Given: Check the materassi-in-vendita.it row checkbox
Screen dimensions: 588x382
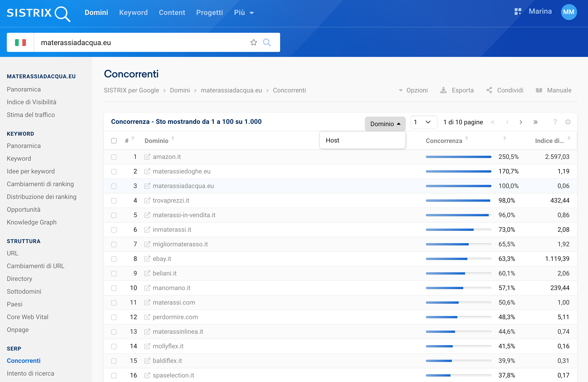Looking at the screenshot, I should pyautogui.click(x=114, y=215).
